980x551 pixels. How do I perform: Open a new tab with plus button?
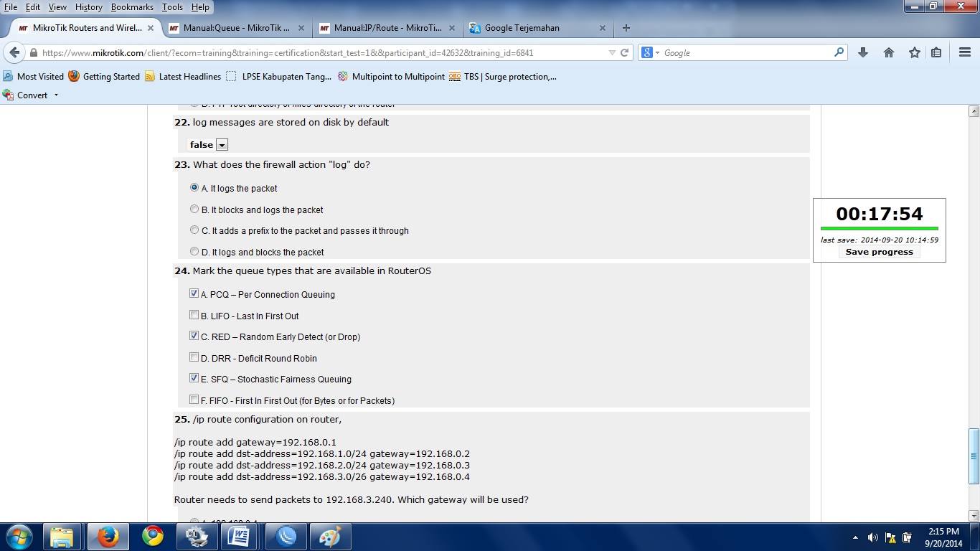626,28
